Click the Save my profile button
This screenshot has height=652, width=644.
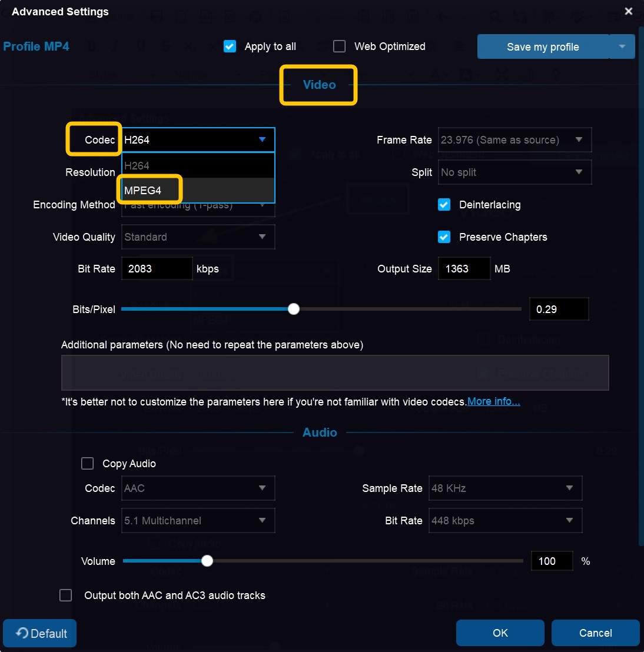[x=543, y=46]
